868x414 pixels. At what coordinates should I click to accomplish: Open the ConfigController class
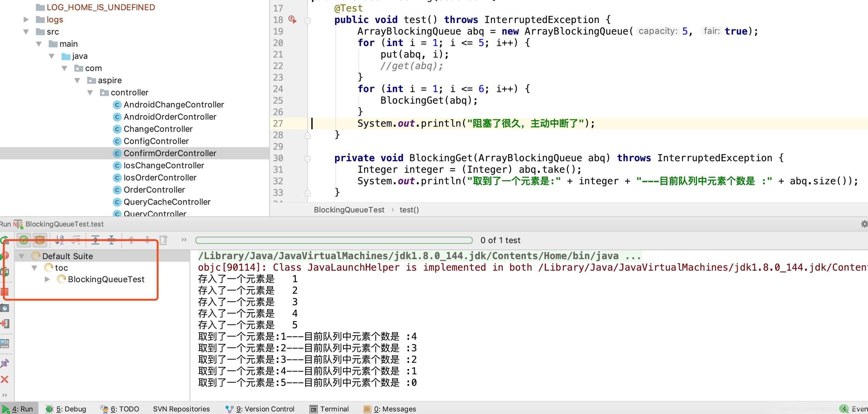pyautogui.click(x=156, y=141)
